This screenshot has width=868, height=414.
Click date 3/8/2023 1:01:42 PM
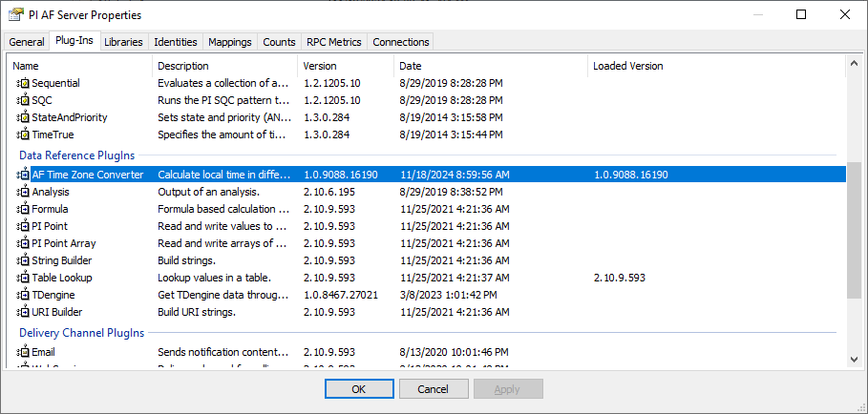(449, 295)
